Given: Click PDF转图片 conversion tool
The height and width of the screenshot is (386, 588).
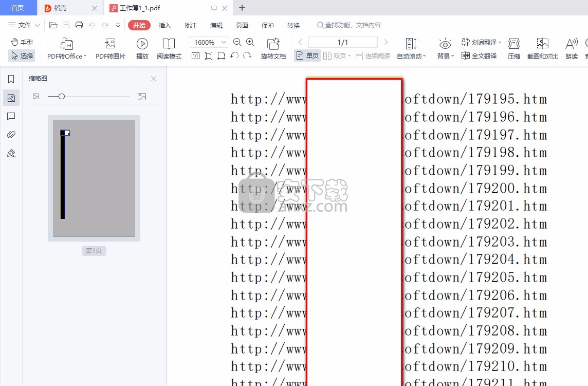Looking at the screenshot, I should (x=110, y=49).
